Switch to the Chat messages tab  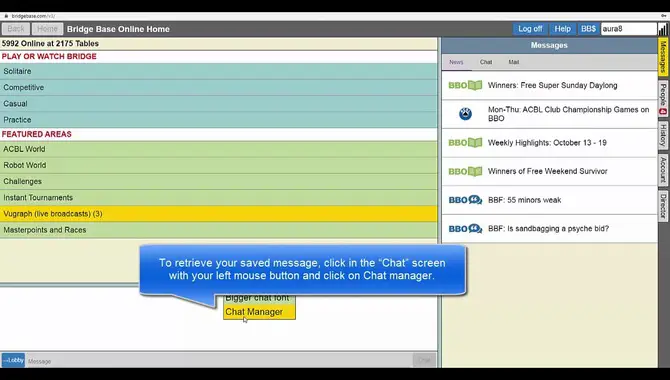(486, 62)
